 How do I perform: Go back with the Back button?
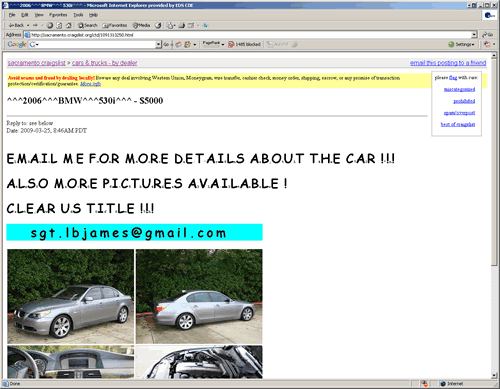pos(16,25)
